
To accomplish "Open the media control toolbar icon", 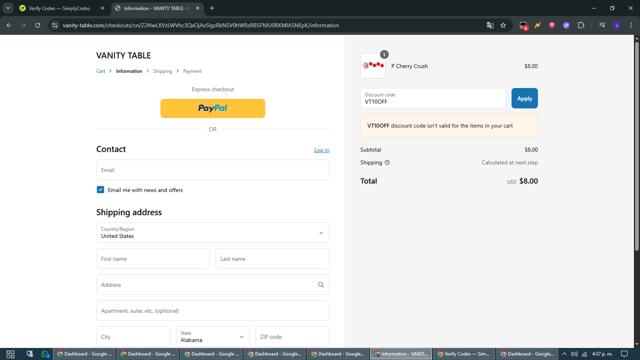I will [x=602, y=25].
